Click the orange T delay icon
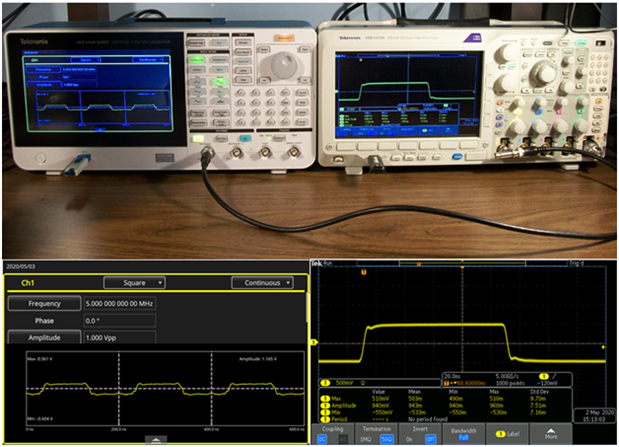 tap(448, 383)
